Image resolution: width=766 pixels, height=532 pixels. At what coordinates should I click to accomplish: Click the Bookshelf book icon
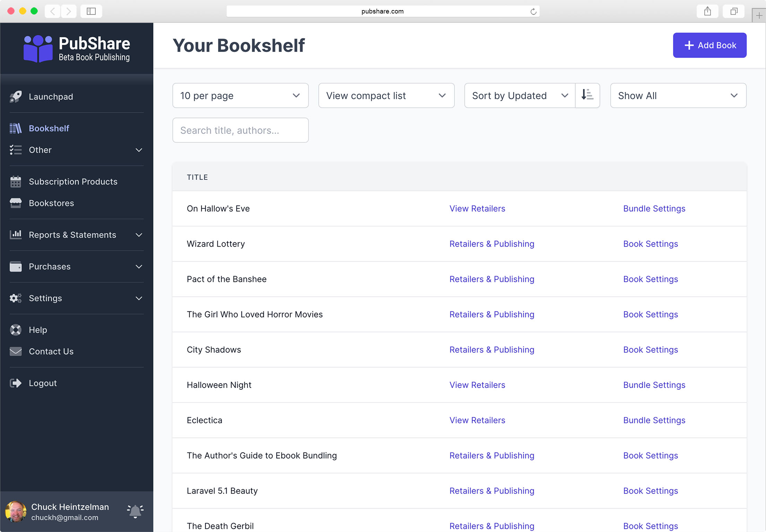coord(16,128)
